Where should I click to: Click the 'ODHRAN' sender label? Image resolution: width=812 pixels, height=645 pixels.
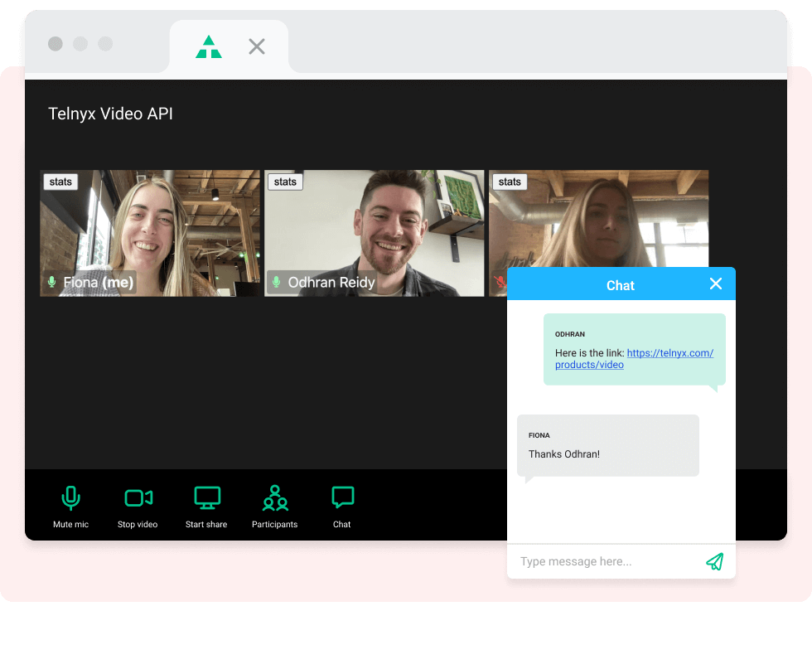[x=570, y=334]
